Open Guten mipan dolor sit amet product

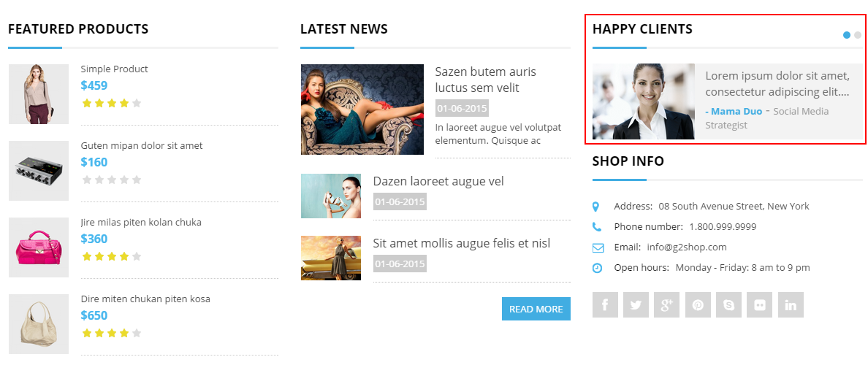(142, 146)
